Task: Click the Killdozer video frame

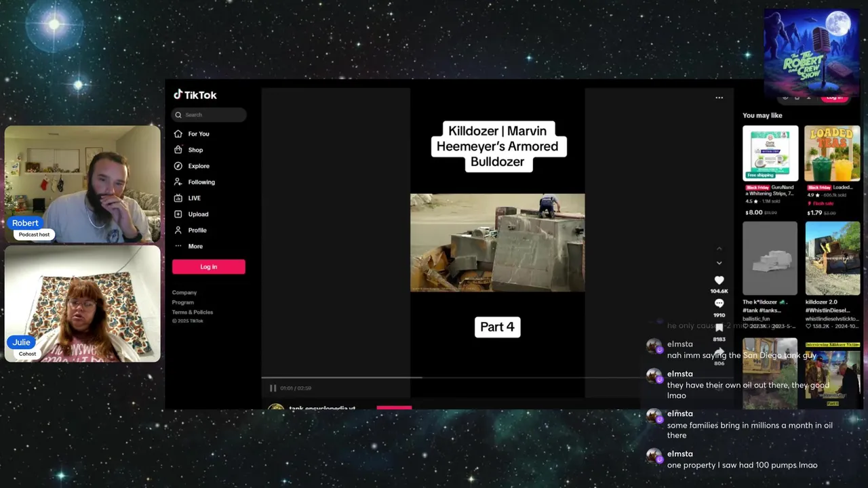Action: click(497, 243)
